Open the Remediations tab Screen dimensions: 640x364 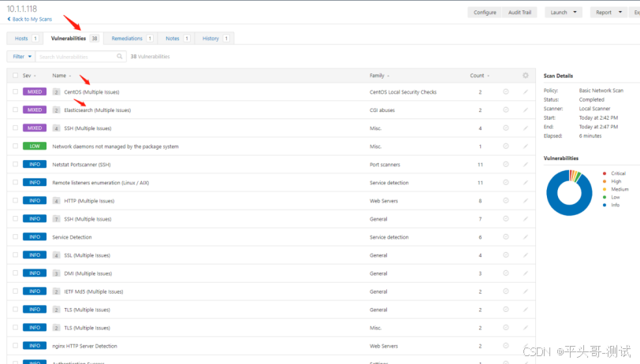(131, 39)
